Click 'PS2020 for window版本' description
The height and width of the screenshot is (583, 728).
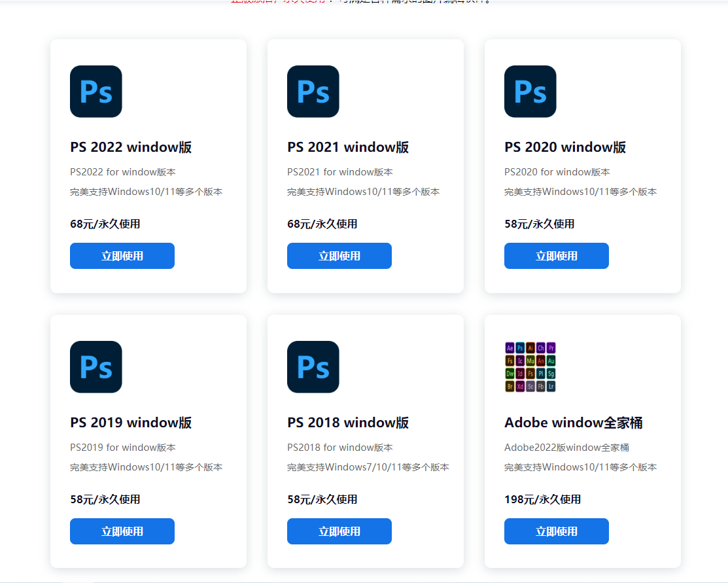(557, 172)
